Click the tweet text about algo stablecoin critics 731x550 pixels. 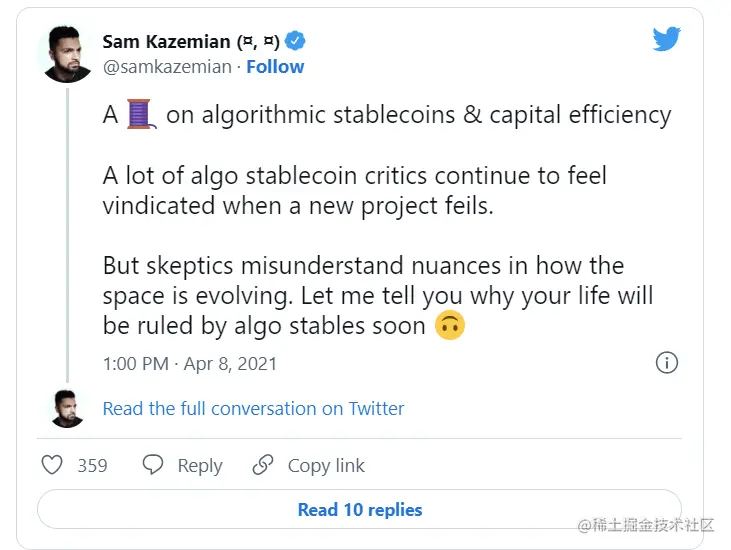pyautogui.click(x=355, y=191)
